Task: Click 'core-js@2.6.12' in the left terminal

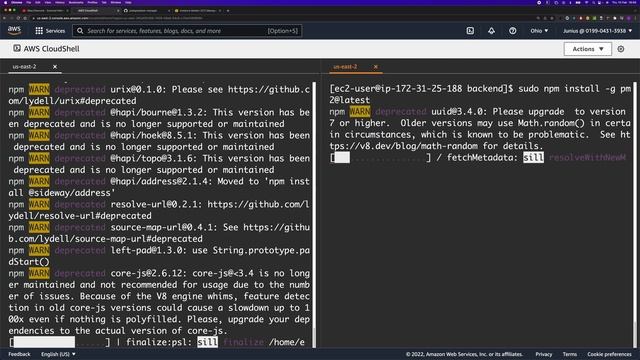Action: [149, 273]
